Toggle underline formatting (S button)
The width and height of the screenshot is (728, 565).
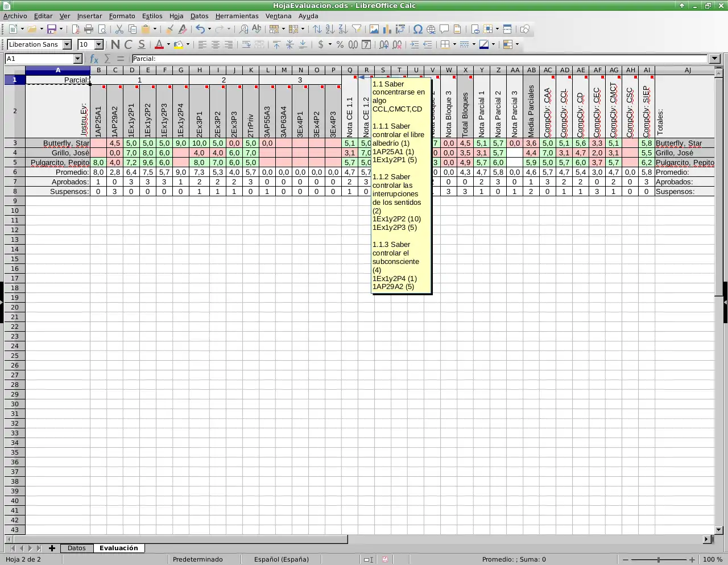pos(142,44)
